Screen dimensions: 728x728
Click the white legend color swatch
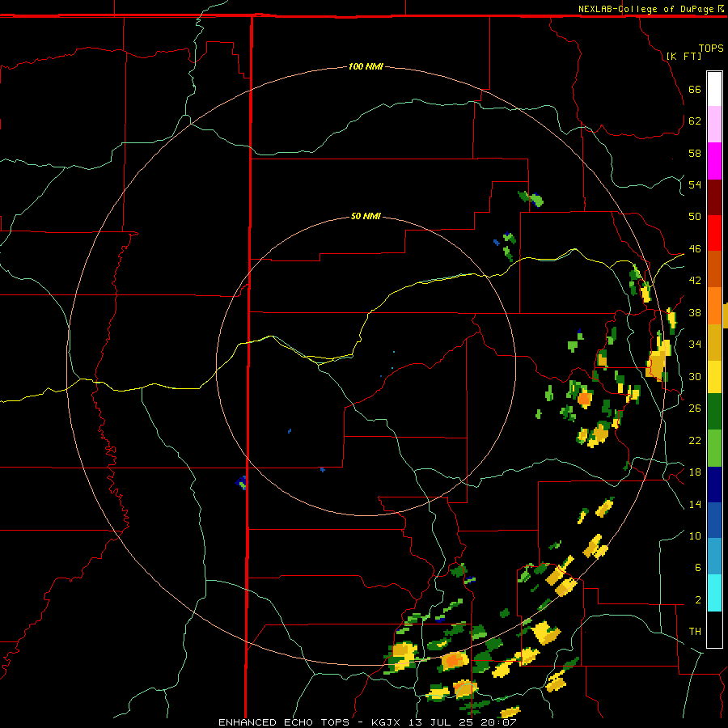[x=714, y=89]
